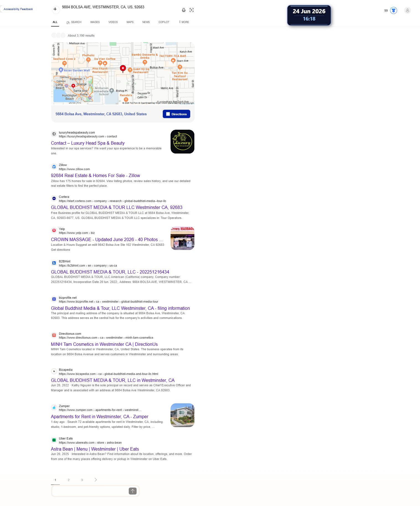Switch to the Images tab
Screen dimensions: 420x506
point(95,22)
